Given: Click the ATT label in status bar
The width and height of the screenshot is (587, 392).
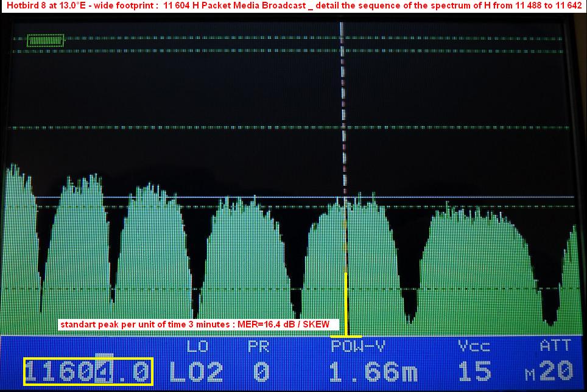Looking at the screenshot, I should tap(555, 346).
